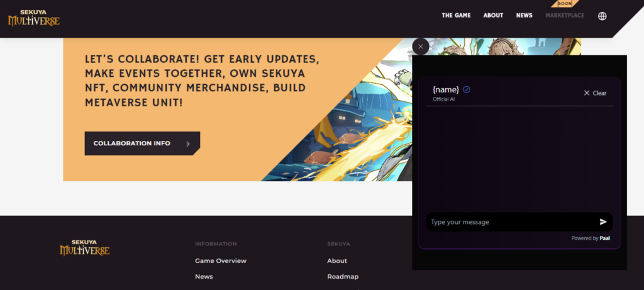Open the ABOUT navigation item
This screenshot has width=644, height=290.
(493, 15)
